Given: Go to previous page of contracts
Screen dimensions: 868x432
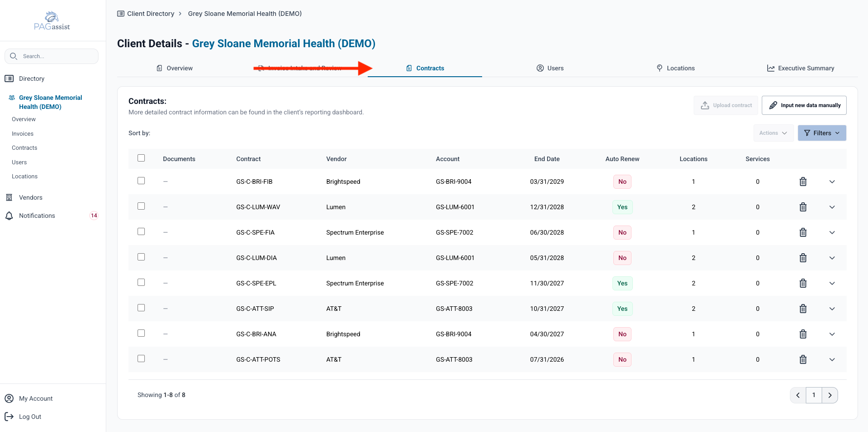Looking at the screenshot, I should [798, 395].
